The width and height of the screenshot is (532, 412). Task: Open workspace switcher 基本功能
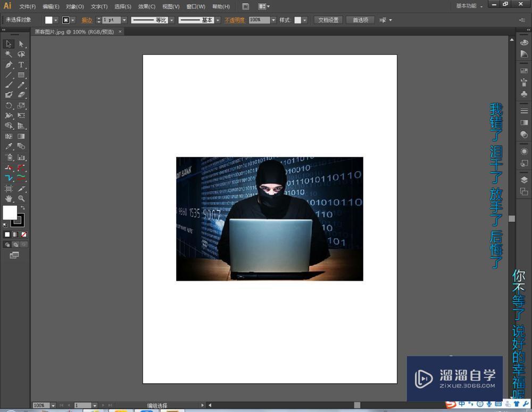point(469,6)
